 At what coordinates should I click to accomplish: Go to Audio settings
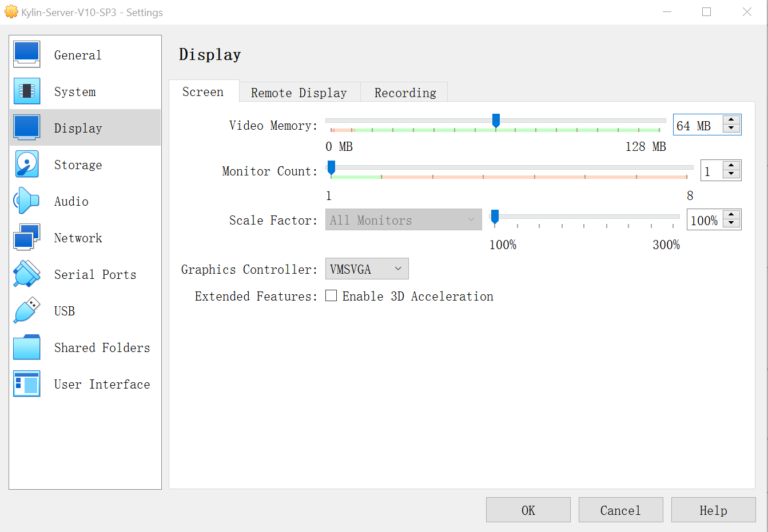(85, 201)
